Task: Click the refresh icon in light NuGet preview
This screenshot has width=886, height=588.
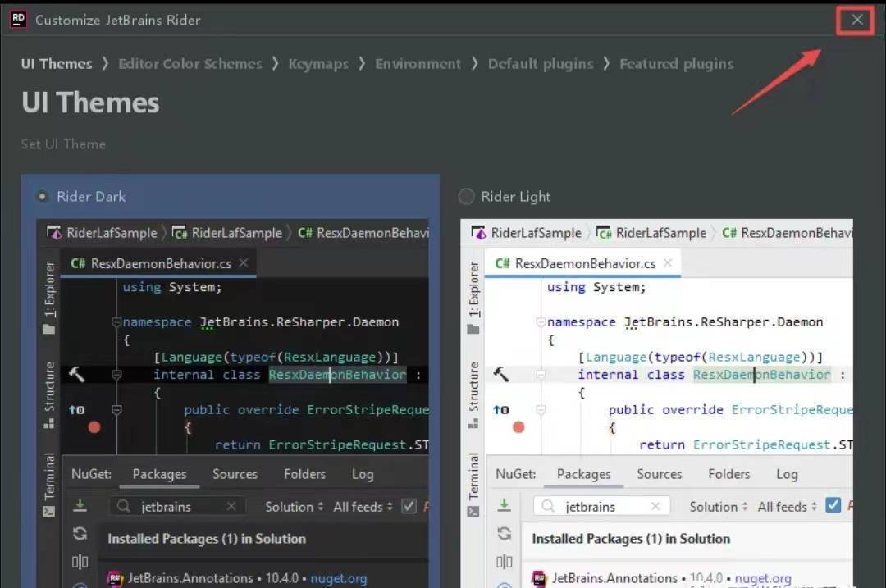Action: click(504, 533)
